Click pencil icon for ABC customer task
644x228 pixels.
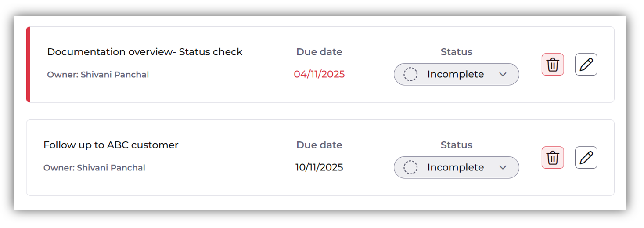(586, 158)
